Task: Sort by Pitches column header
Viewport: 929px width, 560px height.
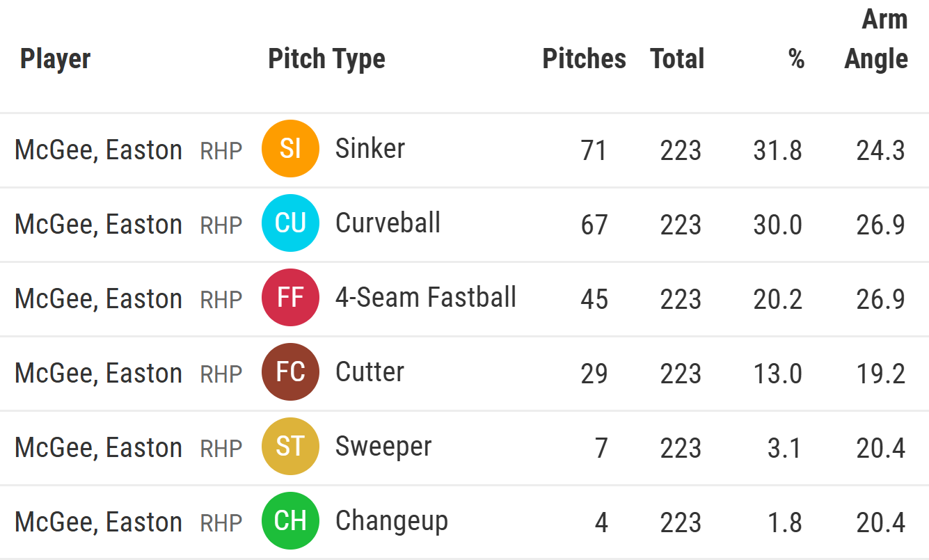Action: (584, 59)
